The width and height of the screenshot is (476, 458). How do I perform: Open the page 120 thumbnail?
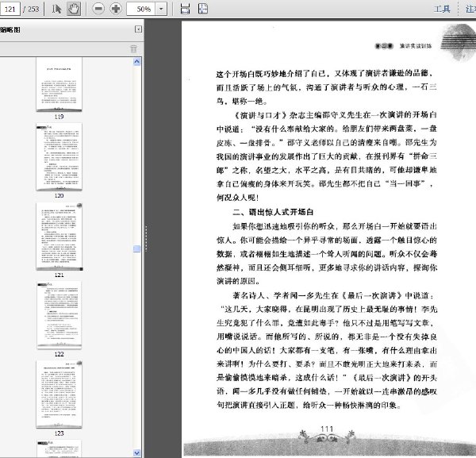[59, 157]
